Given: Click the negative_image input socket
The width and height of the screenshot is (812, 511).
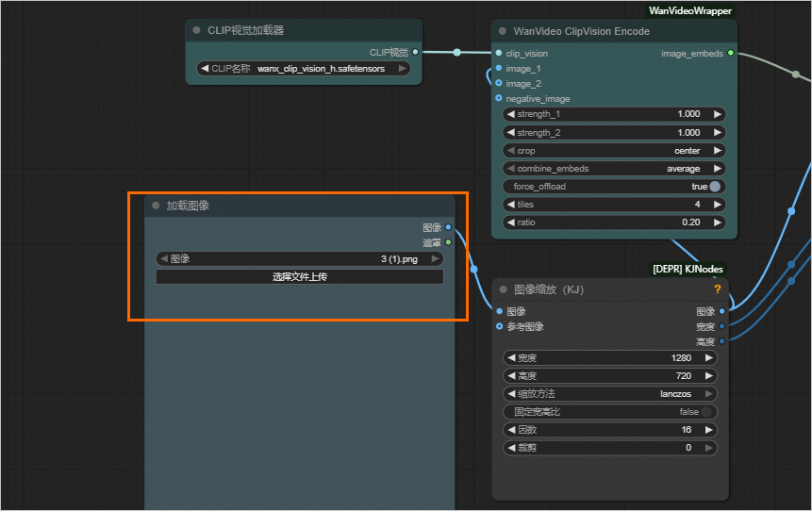Looking at the screenshot, I should point(499,98).
